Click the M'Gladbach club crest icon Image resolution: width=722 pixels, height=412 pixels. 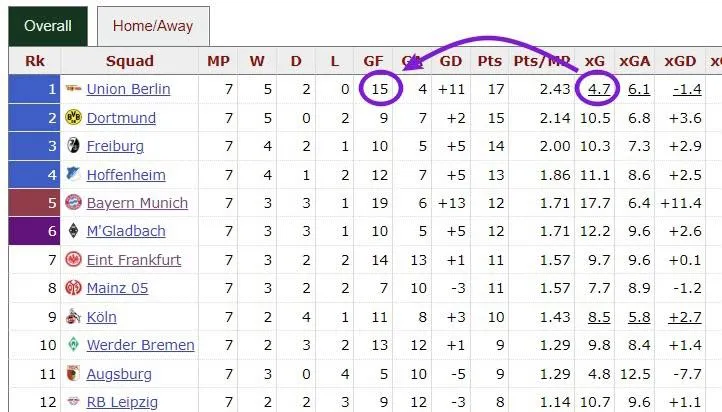(x=73, y=231)
